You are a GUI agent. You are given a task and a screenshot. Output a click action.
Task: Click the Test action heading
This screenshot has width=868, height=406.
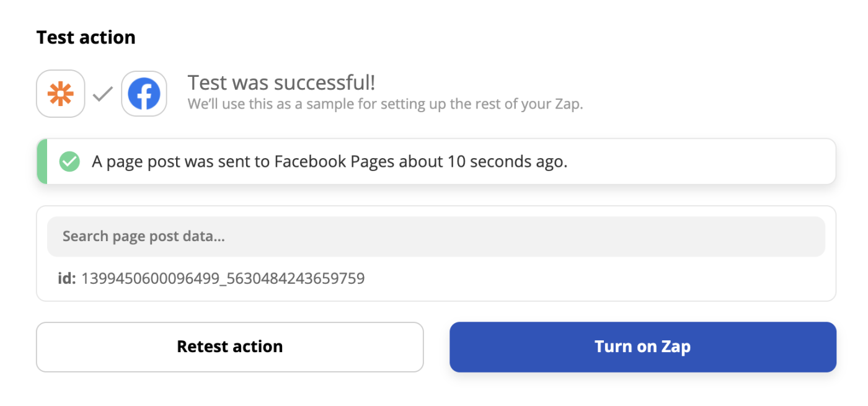86,37
